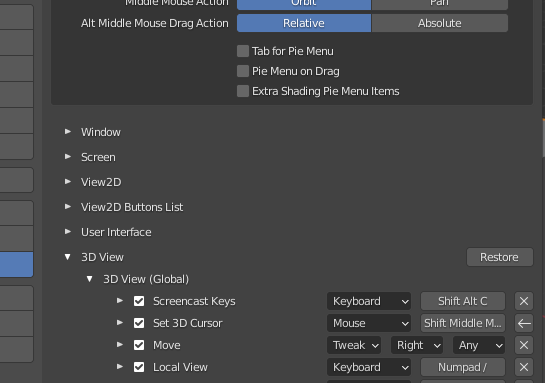Change the Shift Alt C shortcut

pyautogui.click(x=463, y=301)
